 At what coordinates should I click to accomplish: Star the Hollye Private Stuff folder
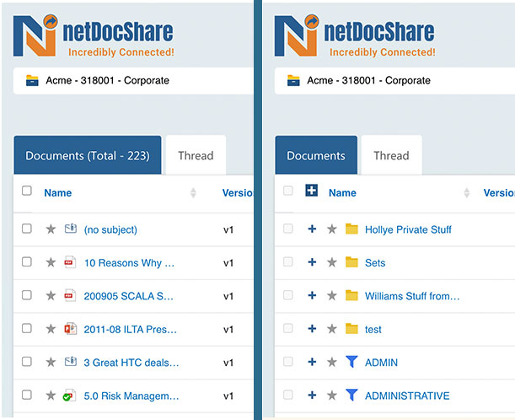pyautogui.click(x=332, y=229)
